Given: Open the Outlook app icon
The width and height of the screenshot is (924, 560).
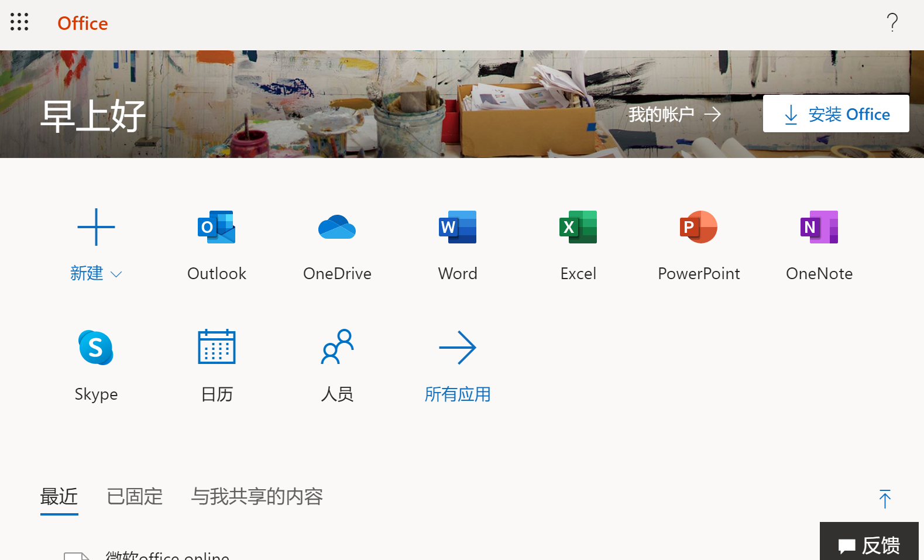Looking at the screenshot, I should pos(217,227).
